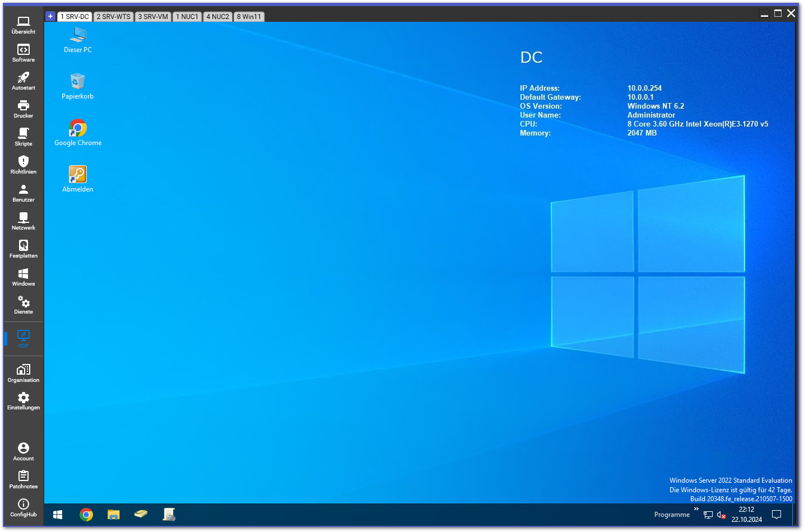Click the Show Desktop strip at the taskbar end
This screenshot has height=532, width=804.
click(793, 515)
